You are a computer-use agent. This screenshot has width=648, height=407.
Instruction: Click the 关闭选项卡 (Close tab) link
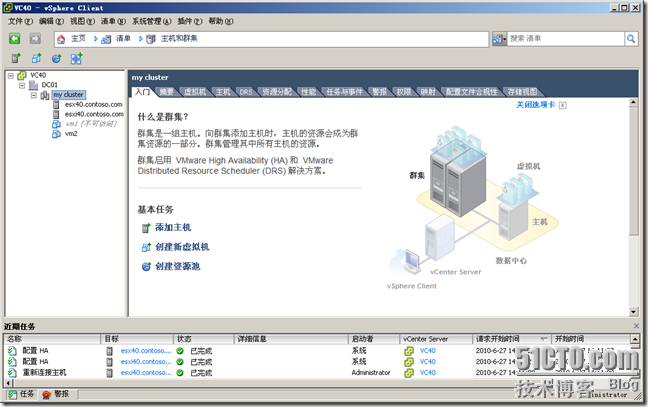tap(535, 105)
